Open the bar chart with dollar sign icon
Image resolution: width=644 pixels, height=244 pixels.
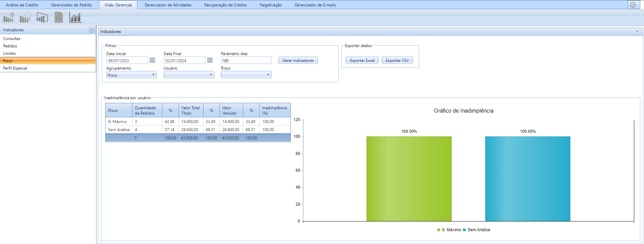[x=9, y=17]
